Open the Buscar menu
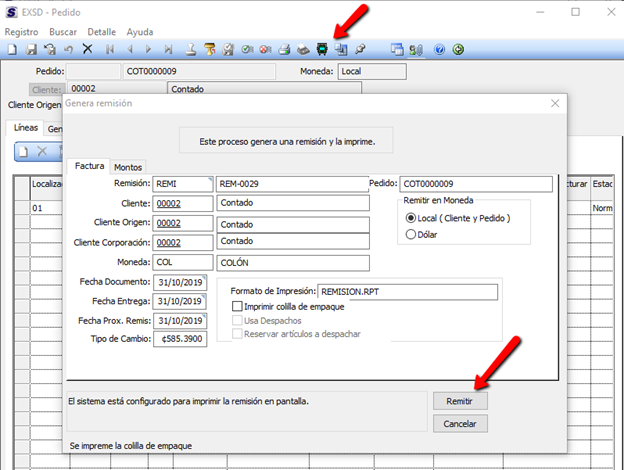Image resolution: width=624 pixels, height=470 pixels. [x=63, y=32]
